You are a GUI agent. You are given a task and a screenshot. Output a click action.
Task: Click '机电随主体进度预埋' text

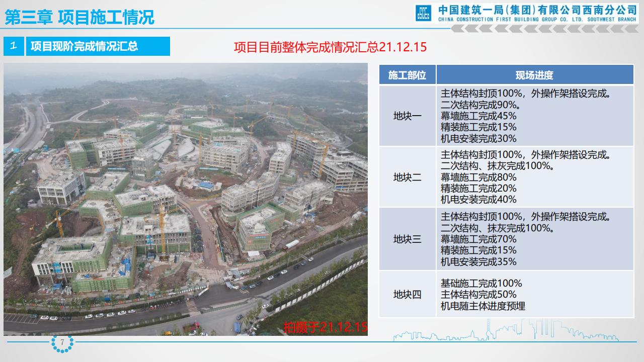pyautogui.click(x=483, y=306)
